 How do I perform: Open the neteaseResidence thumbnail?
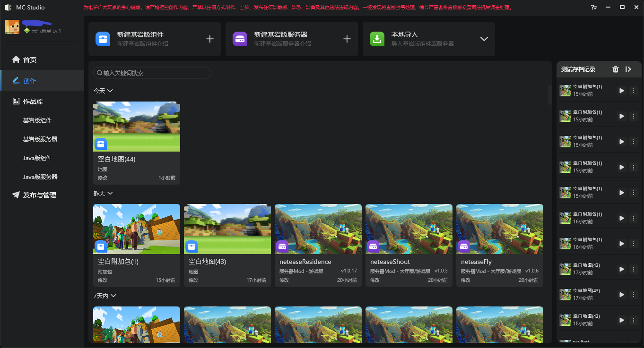coord(318,229)
